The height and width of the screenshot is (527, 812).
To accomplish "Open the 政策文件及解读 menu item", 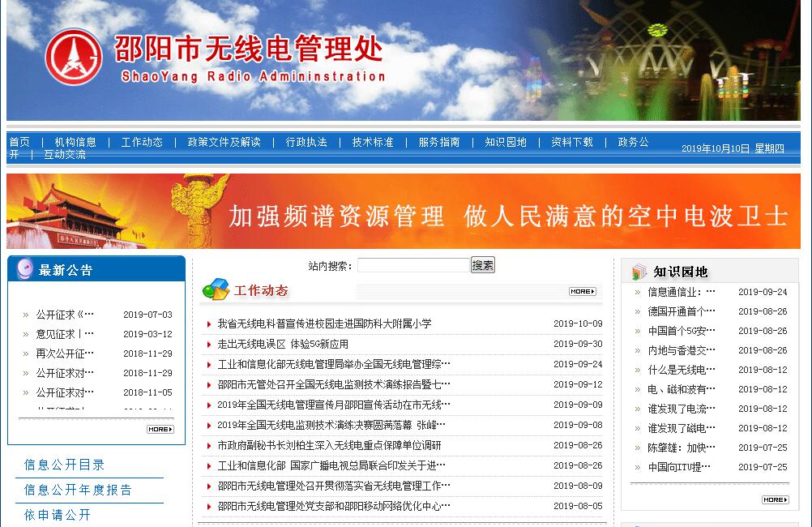I will tap(224, 142).
